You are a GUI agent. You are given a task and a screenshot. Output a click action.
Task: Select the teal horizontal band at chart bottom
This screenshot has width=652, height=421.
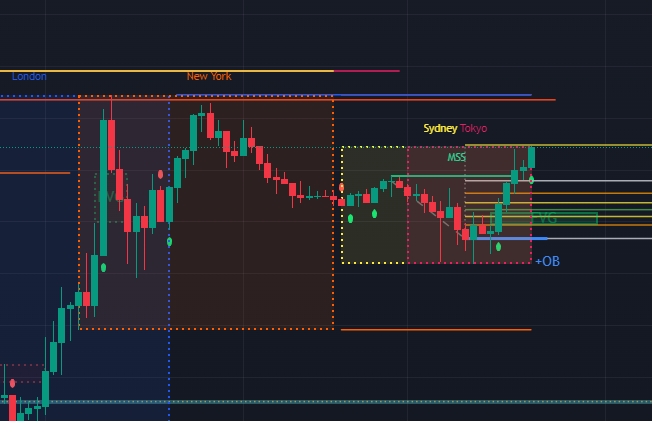click(325, 402)
